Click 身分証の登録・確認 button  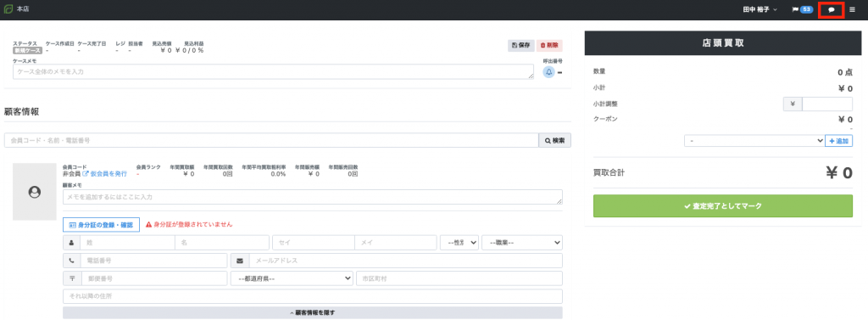[x=102, y=225]
